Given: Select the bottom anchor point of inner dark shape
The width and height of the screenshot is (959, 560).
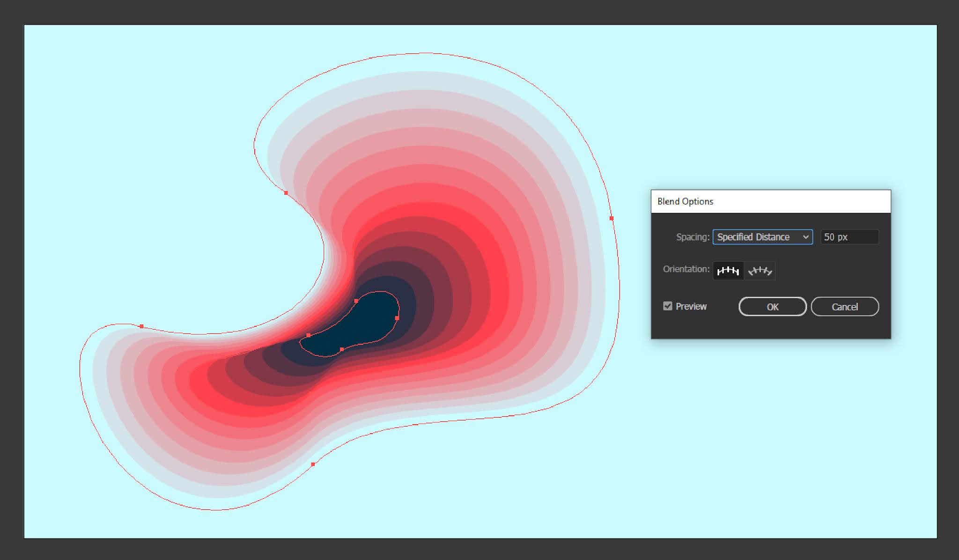Looking at the screenshot, I should click(x=342, y=349).
